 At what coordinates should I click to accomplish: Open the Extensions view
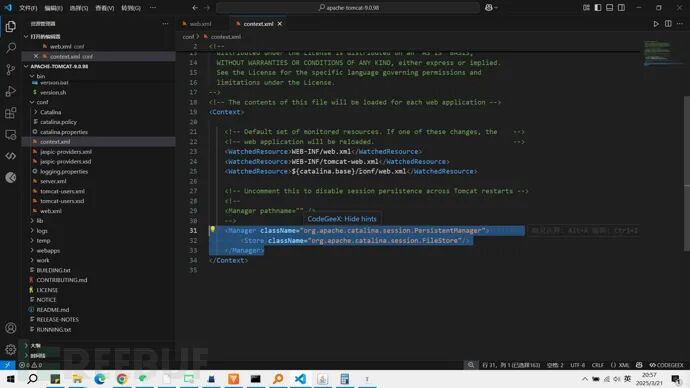[x=11, y=113]
